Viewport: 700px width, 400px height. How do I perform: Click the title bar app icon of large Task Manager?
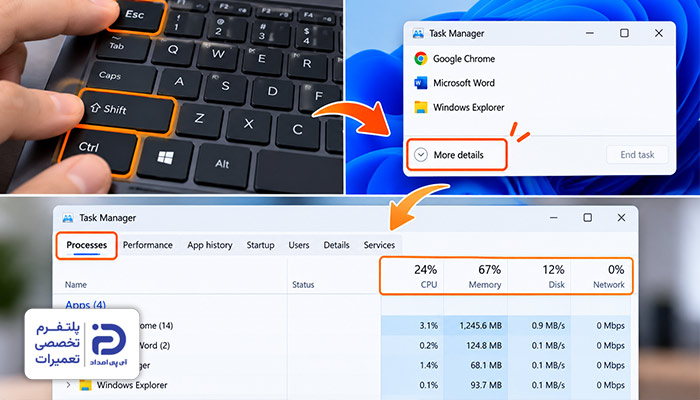point(68,218)
